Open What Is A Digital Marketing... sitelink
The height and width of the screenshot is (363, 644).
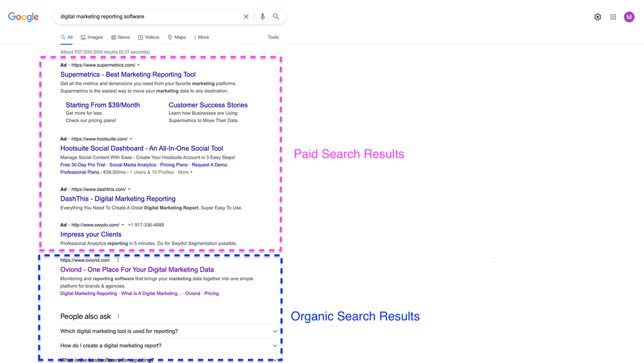click(x=151, y=294)
